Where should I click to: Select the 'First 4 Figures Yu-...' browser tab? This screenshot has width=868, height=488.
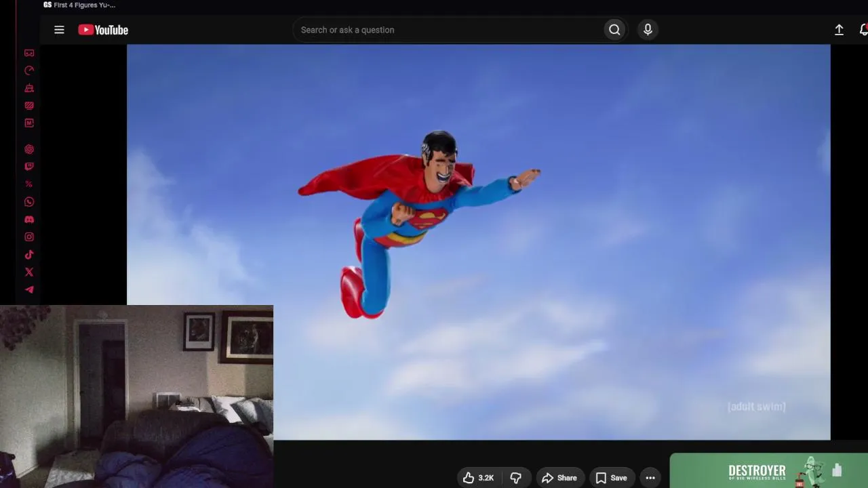(79, 5)
